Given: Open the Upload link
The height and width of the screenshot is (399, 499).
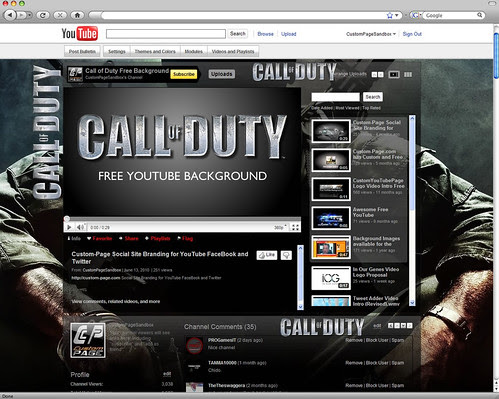Looking at the screenshot, I should pos(288,34).
